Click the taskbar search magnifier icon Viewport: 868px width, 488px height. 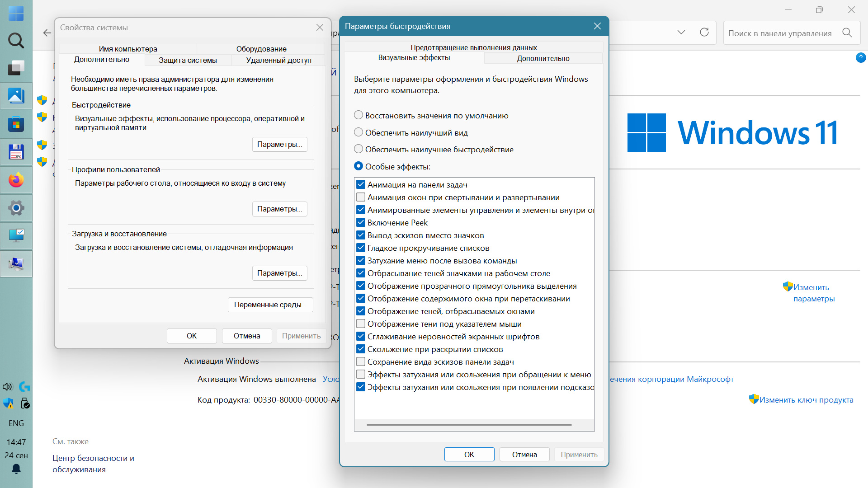(16, 41)
